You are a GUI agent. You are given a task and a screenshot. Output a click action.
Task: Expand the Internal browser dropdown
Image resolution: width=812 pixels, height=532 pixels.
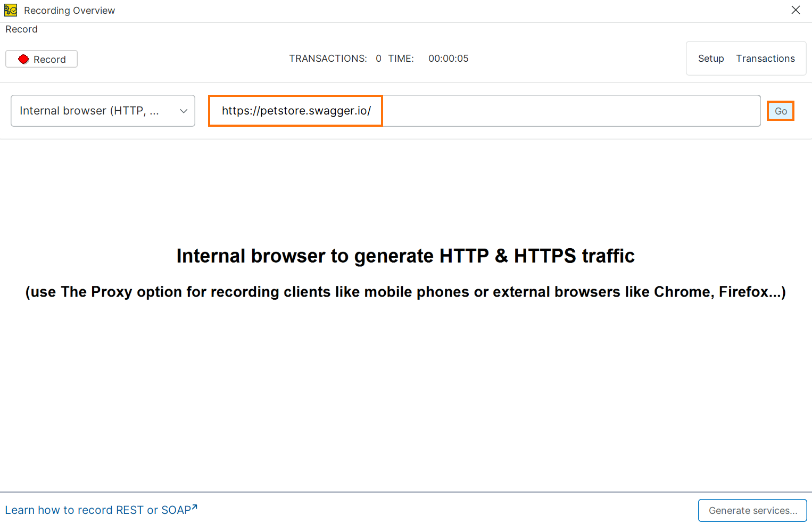click(x=103, y=111)
